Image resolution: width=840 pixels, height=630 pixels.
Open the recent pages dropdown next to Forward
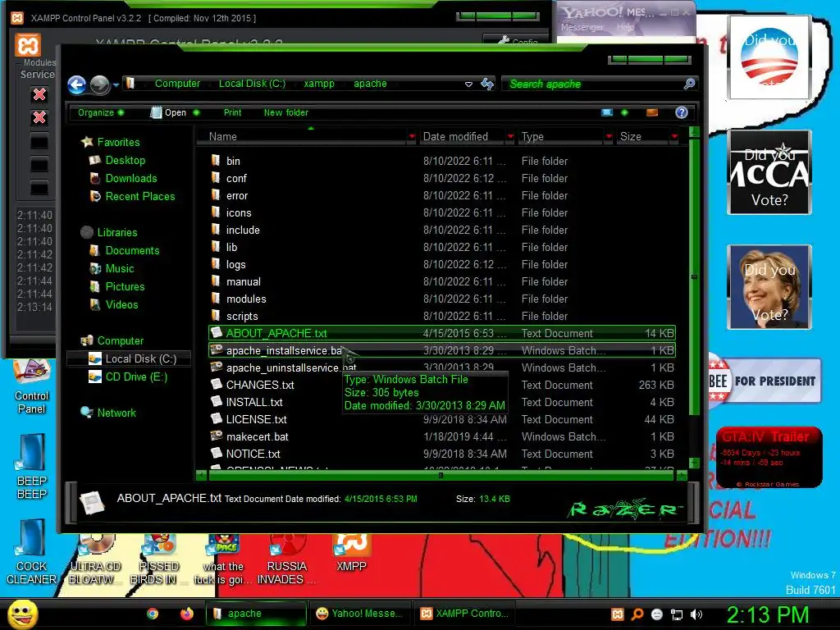click(x=116, y=84)
